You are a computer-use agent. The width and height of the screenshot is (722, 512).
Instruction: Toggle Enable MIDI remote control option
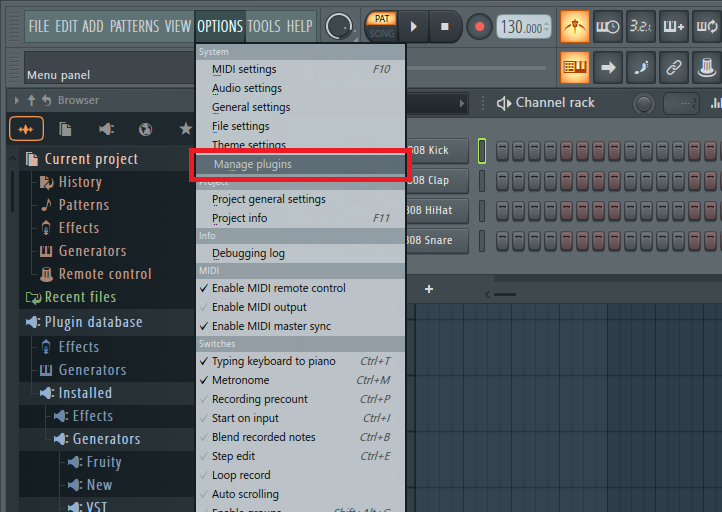point(278,288)
